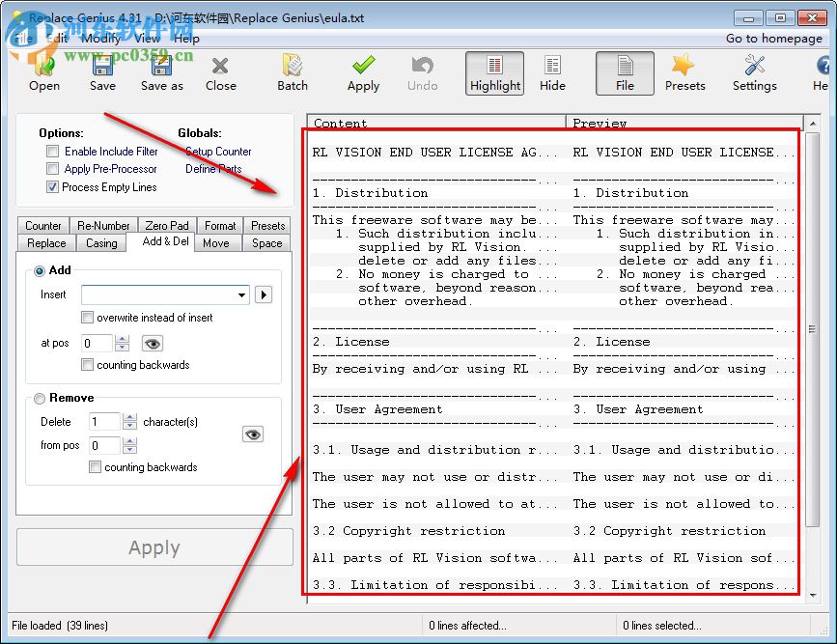Screen dimensions: 837x644
Task: Select the Add radio button
Action: coord(40,270)
